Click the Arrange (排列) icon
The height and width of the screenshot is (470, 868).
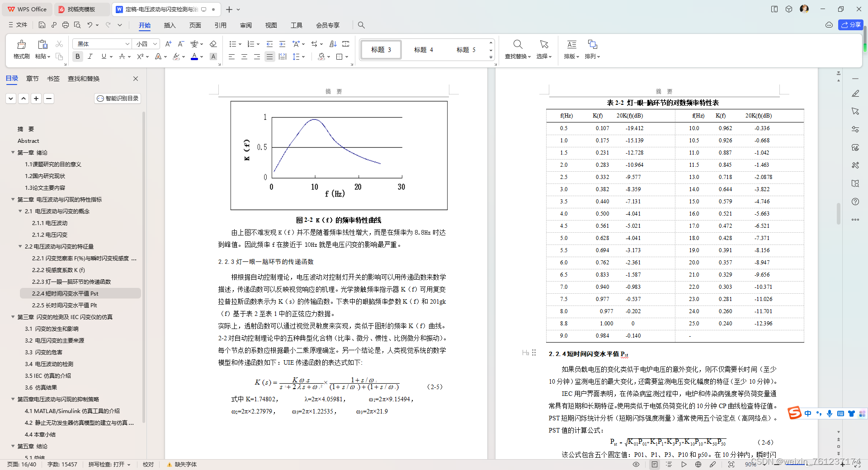592,44
